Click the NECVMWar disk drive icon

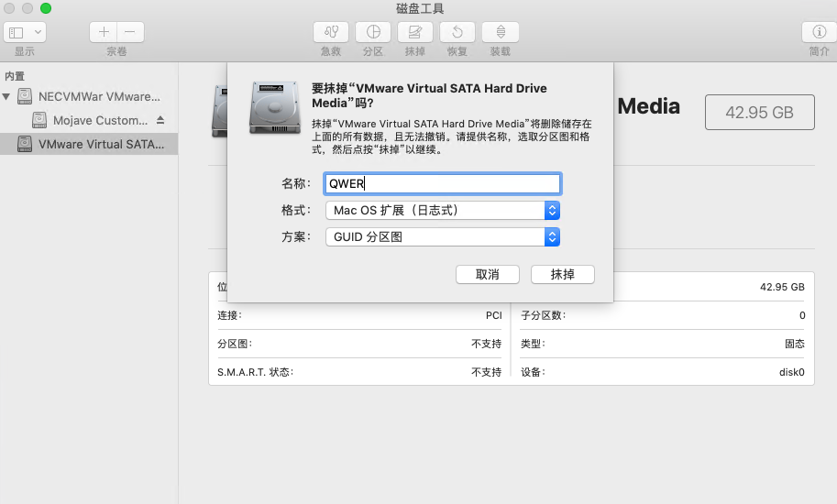[25, 96]
